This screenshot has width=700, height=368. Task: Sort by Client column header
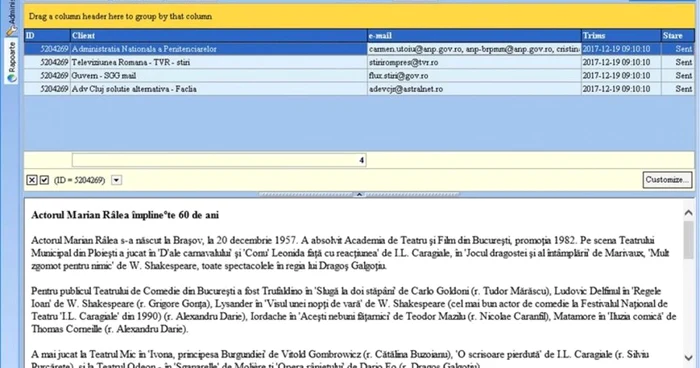pos(219,35)
